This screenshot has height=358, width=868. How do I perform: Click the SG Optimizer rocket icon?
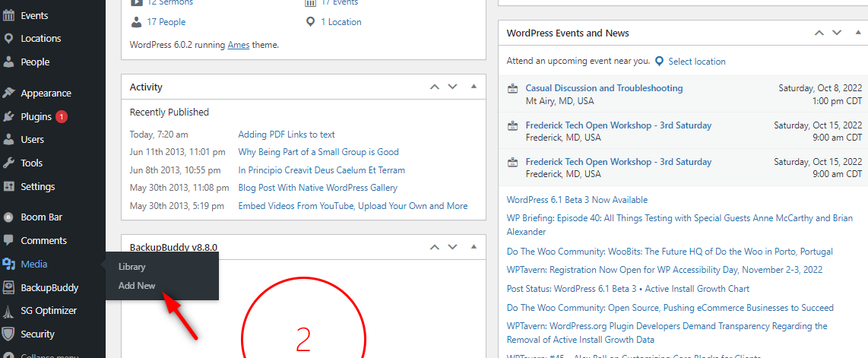click(8, 311)
